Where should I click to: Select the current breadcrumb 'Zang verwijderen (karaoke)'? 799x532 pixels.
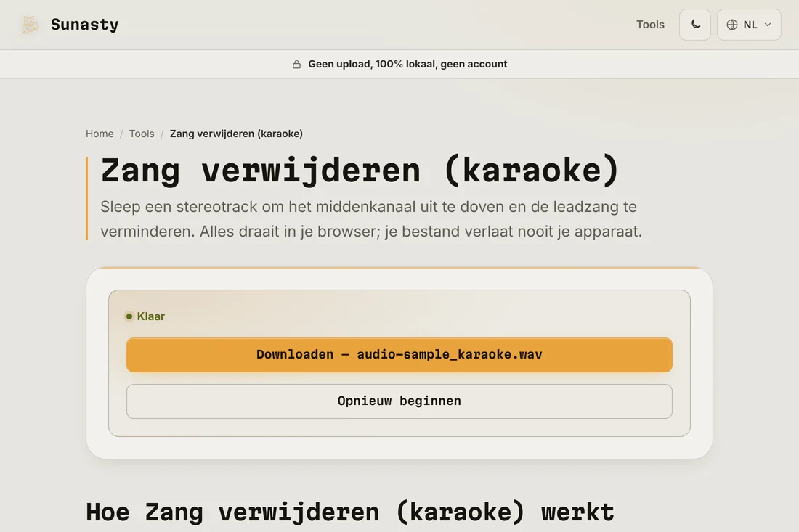(x=237, y=134)
